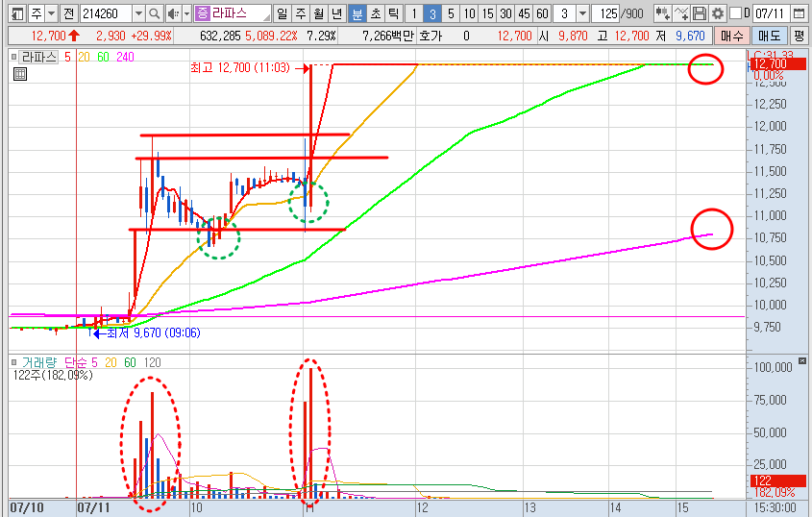The width and height of the screenshot is (812, 517).
Task: Expand the stock code history dropdown
Action: click(x=138, y=13)
